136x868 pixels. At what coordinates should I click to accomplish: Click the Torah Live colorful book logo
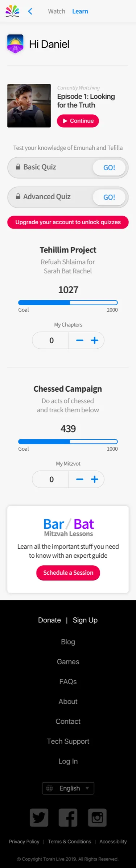pos(12,11)
